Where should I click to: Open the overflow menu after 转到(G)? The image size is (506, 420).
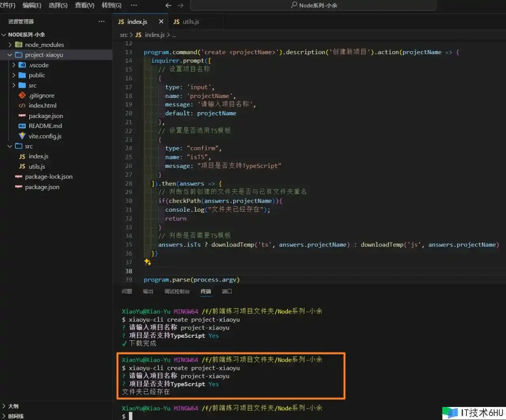(134, 6)
